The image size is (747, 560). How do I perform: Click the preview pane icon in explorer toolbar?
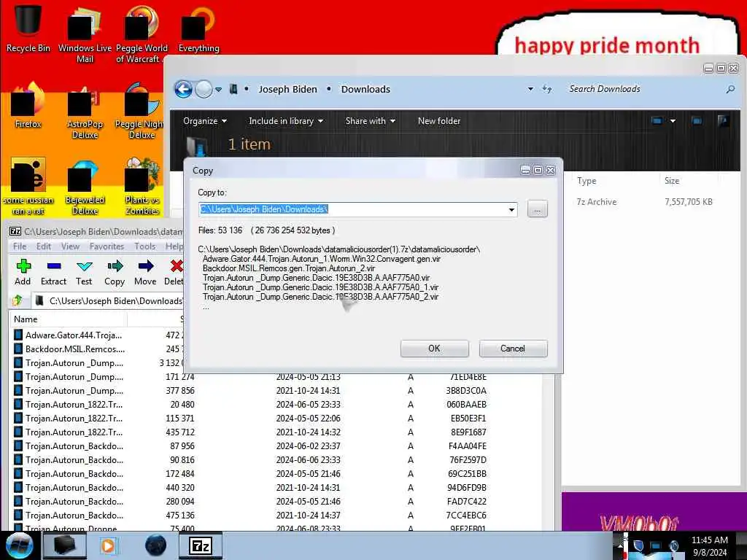coord(697,121)
